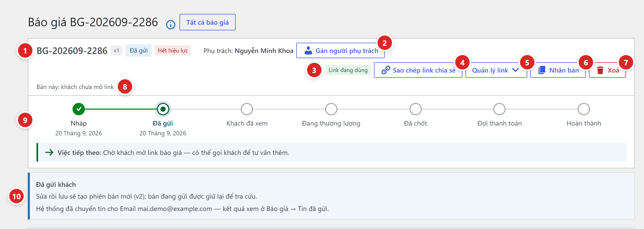Click the info icon beside the page title

click(171, 25)
